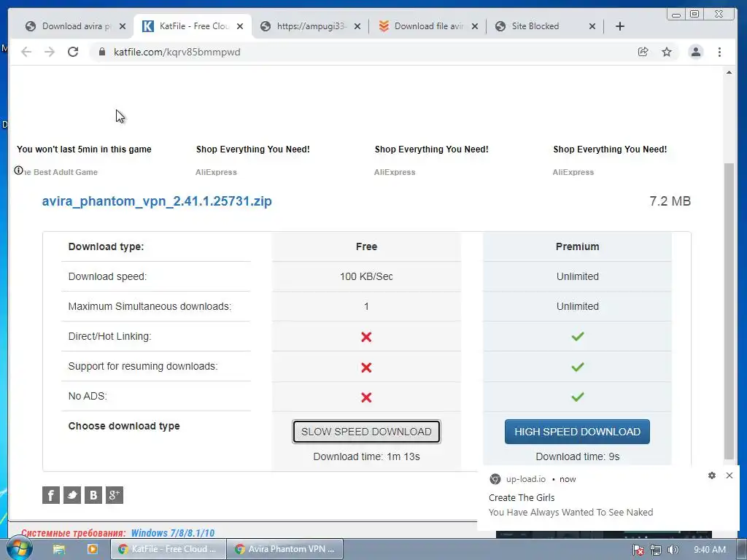This screenshot has width=747, height=560.
Task: Close the Download avira tab
Action: pyautogui.click(x=123, y=26)
